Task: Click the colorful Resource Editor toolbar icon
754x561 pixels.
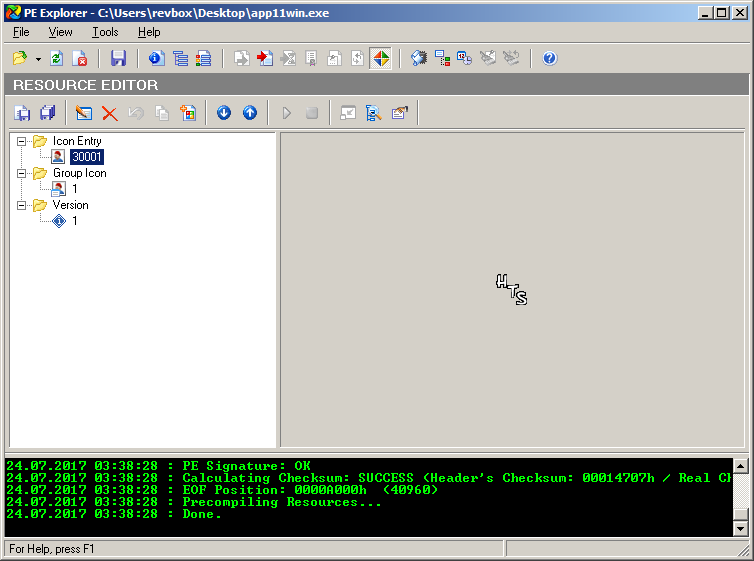Action: point(381,59)
